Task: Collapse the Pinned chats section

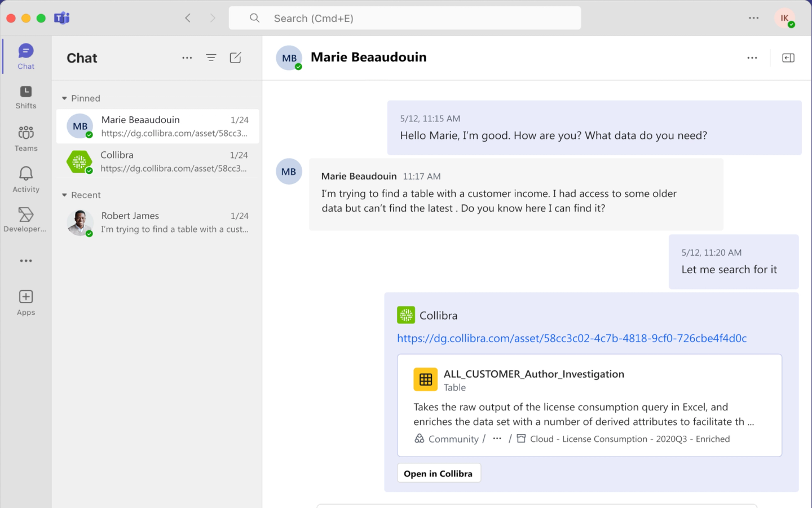Action: click(x=65, y=98)
